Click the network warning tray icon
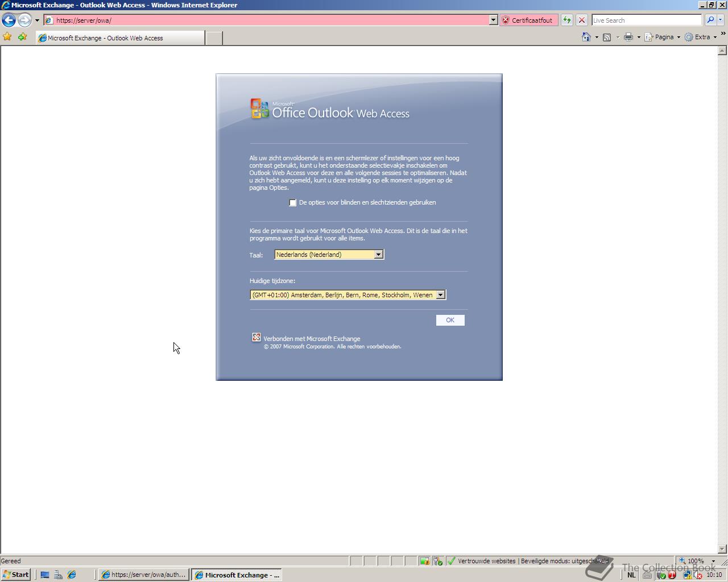 [687, 575]
